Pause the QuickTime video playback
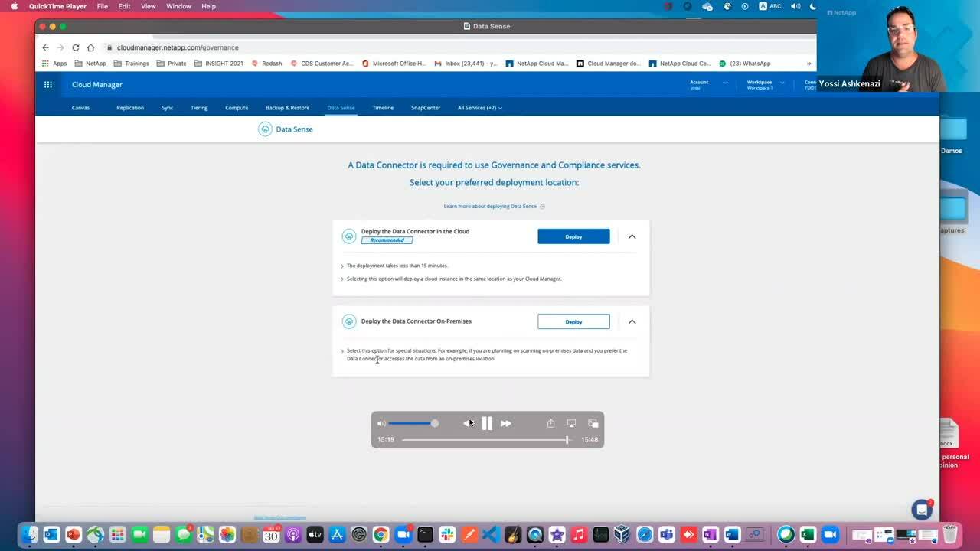The image size is (980, 551). click(487, 423)
